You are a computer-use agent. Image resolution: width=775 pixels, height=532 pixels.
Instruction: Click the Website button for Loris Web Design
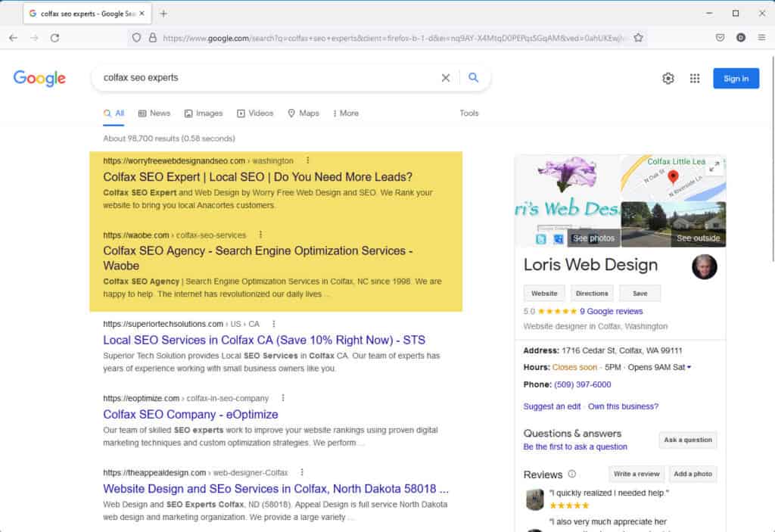point(544,293)
